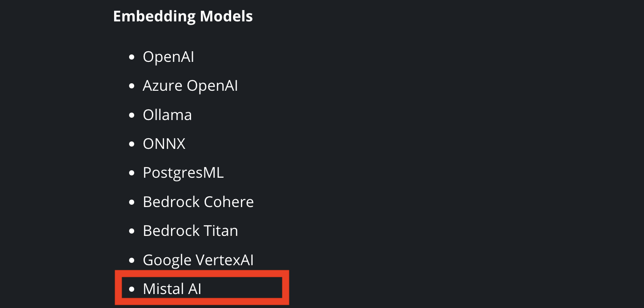Screen dimensions: 644x308
Task: Click the bullet before Azure OpenAI
Action: [132, 86]
